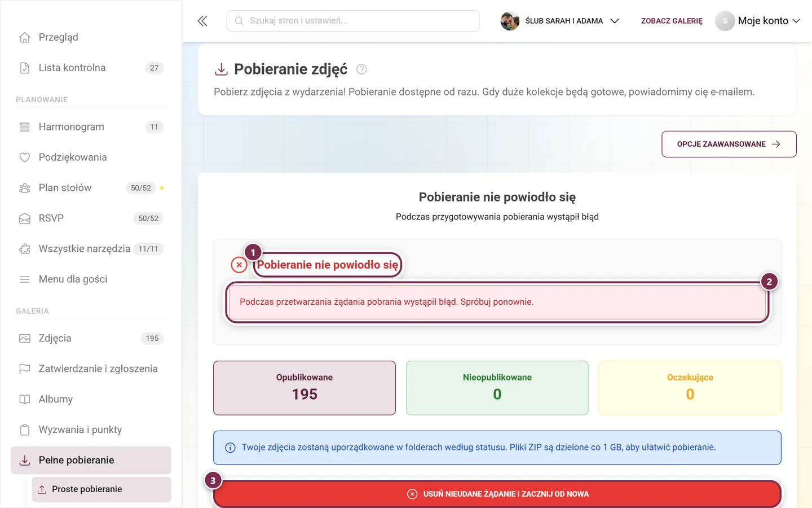Click the 11/11 badge on Wszystkie narzędzia
The width and height of the screenshot is (812, 508).
tap(148, 249)
